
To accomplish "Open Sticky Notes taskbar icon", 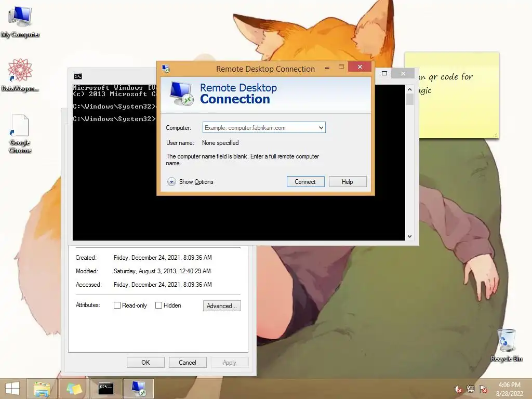I will [x=74, y=389].
